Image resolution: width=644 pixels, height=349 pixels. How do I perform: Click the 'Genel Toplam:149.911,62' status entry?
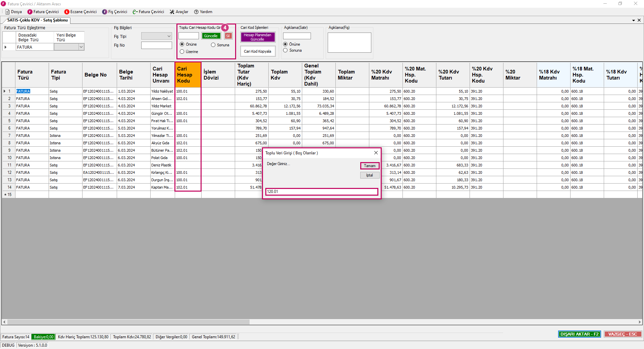[x=213, y=337]
